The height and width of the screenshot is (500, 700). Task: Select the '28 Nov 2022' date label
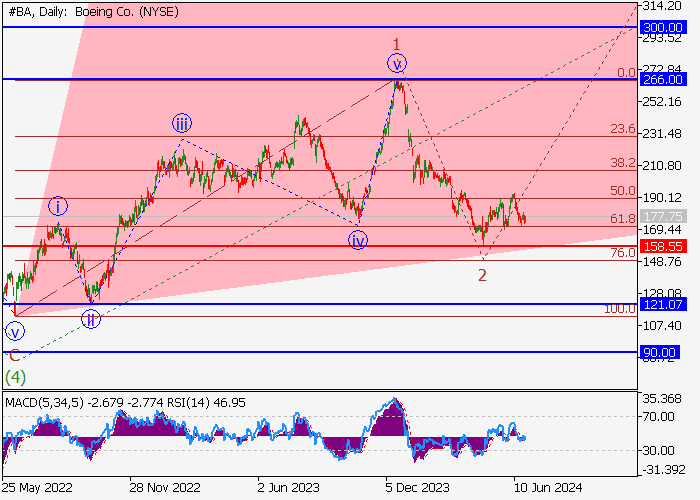tap(165, 487)
